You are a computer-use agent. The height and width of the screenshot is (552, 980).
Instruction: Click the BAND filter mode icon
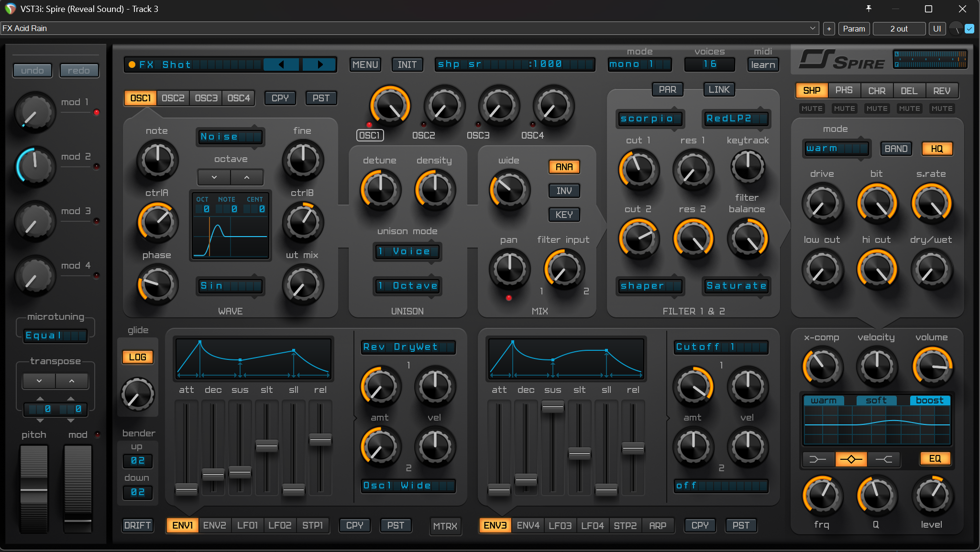[895, 148]
